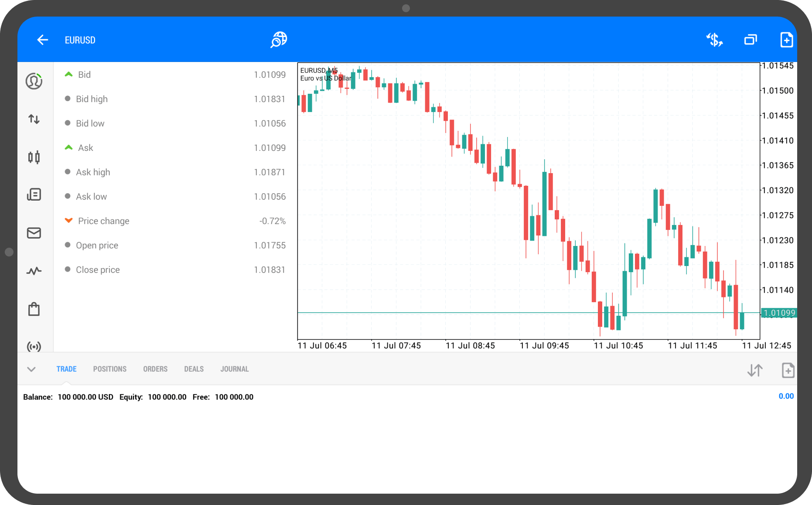Open the market shopping bag icon

coord(34,309)
